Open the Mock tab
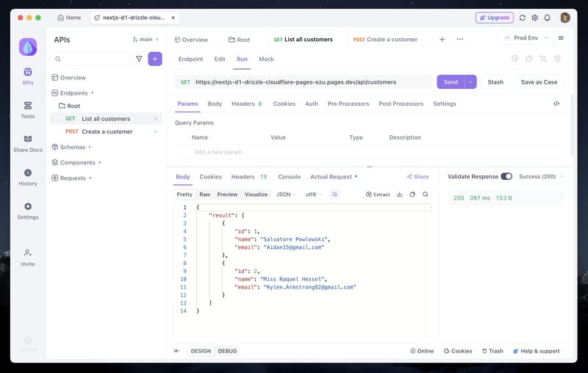 pos(266,59)
